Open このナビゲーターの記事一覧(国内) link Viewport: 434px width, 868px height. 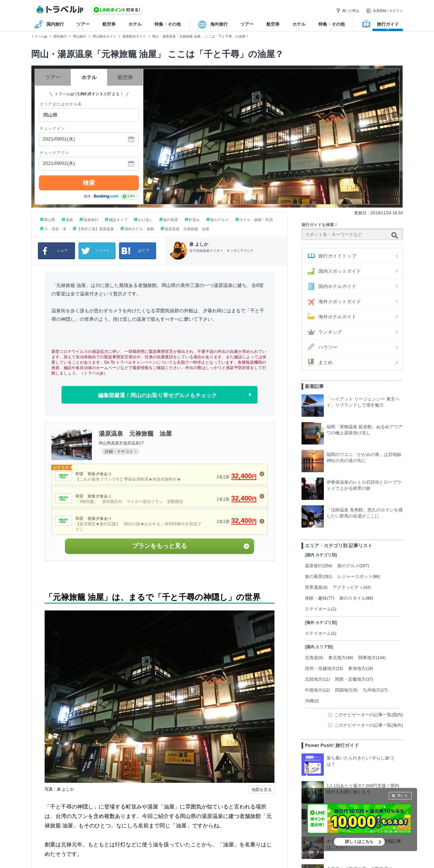click(365, 715)
